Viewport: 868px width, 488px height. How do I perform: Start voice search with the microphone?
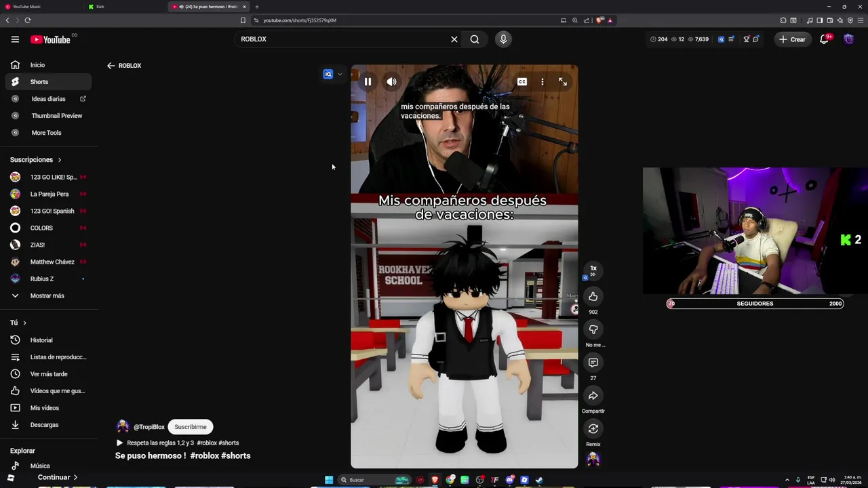click(x=503, y=39)
